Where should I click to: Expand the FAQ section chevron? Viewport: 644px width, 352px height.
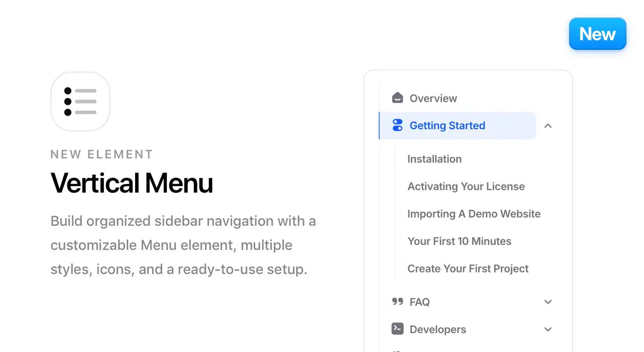pyautogui.click(x=548, y=302)
